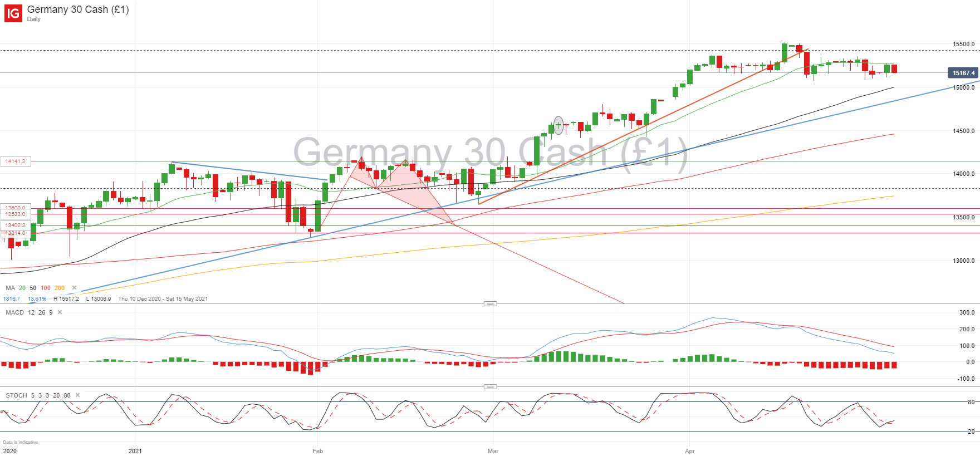Click the range change value 1816.7
The width and height of the screenshot is (980, 456).
[x=12, y=299]
